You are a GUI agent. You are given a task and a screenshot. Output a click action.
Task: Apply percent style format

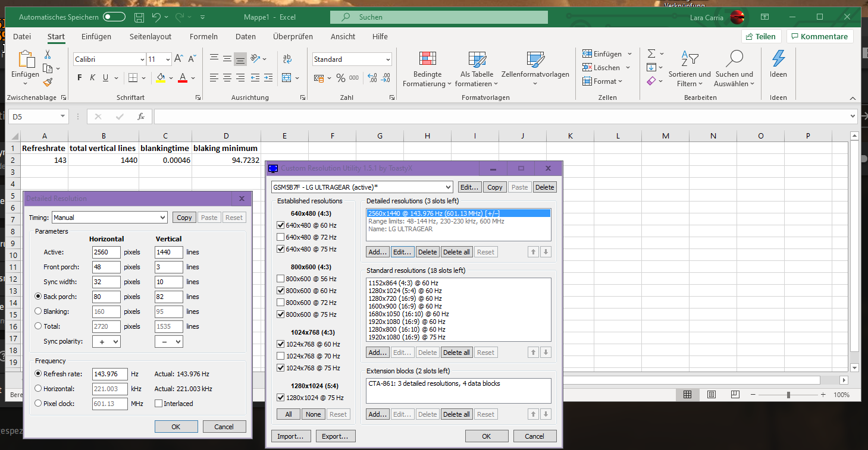click(341, 78)
